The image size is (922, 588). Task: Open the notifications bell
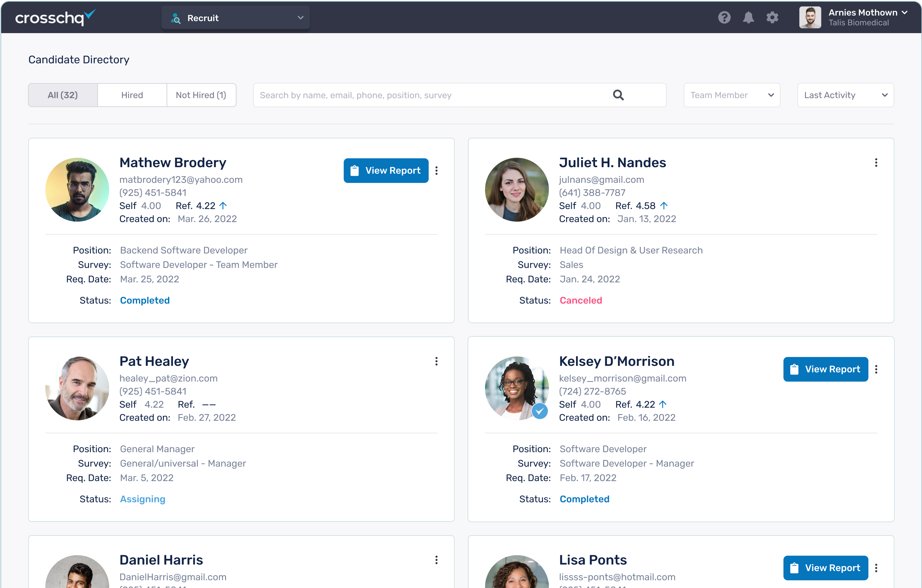coord(748,17)
